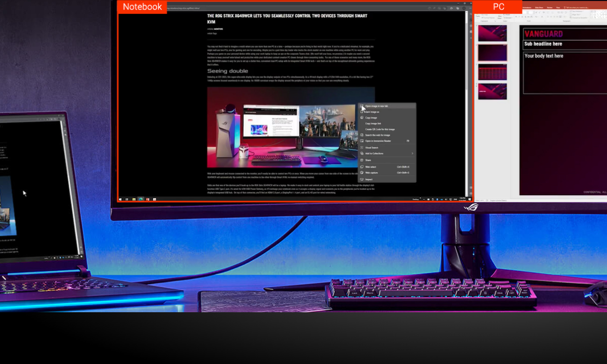The height and width of the screenshot is (364, 607).
Task: Click the Edge browser icon on taskbar
Action: coord(141,199)
